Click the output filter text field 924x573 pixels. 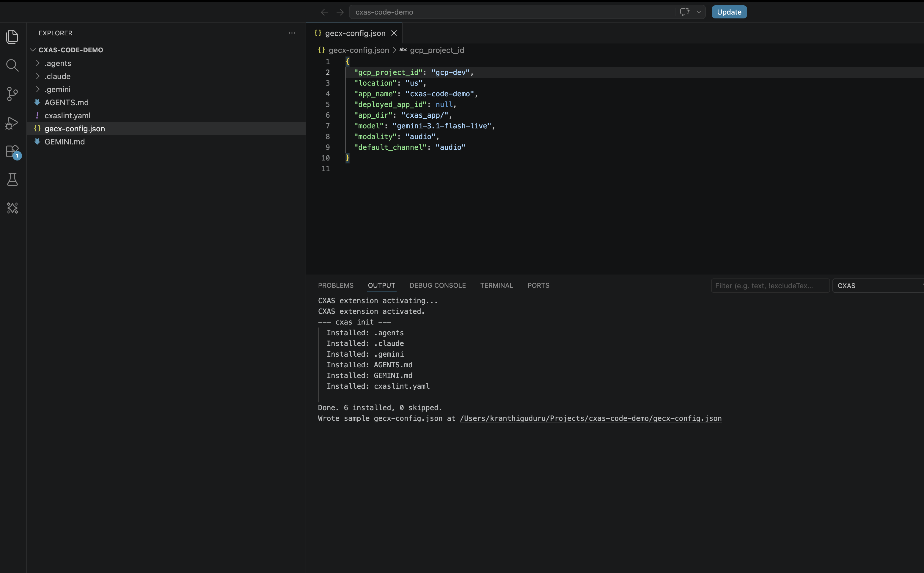click(x=770, y=286)
